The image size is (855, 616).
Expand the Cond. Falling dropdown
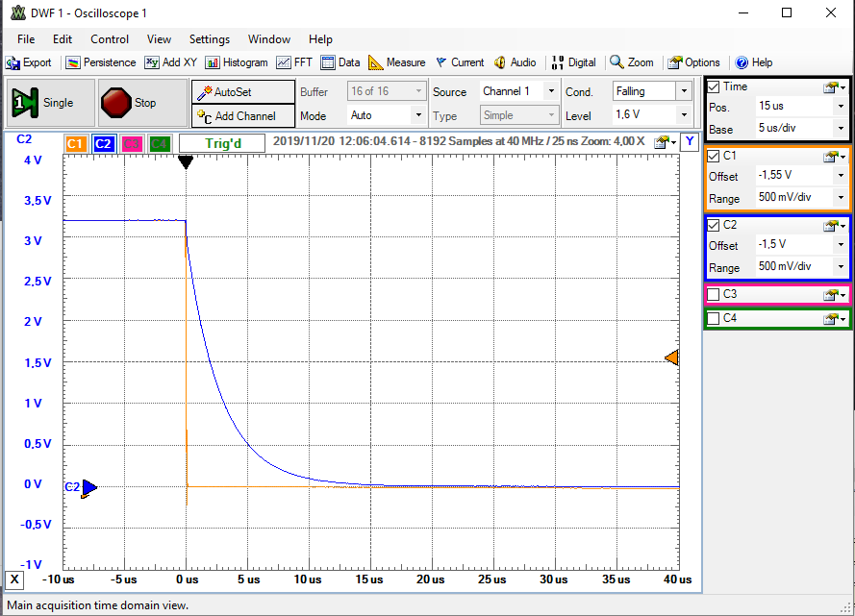pos(683,91)
